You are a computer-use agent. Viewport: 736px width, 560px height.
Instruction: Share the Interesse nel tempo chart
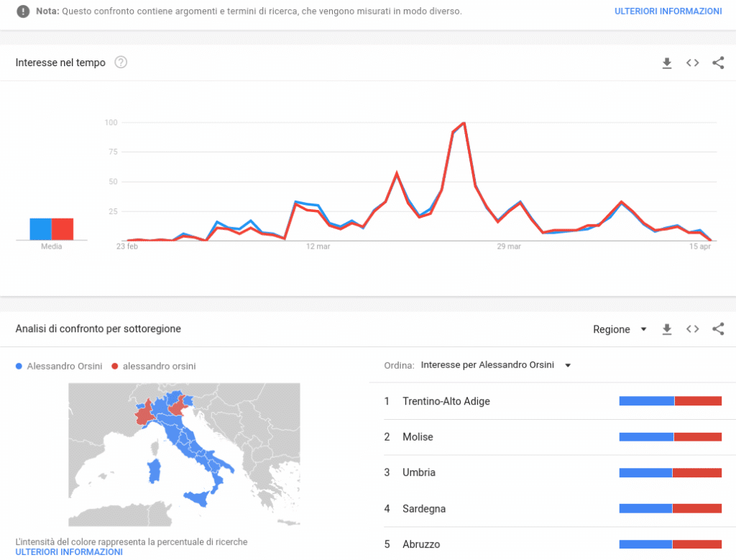(x=718, y=63)
